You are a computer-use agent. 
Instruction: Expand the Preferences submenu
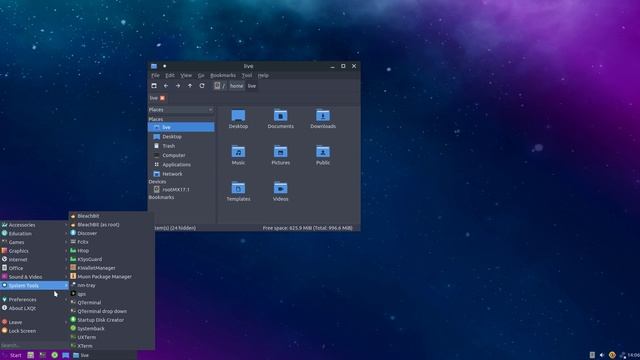coord(34,299)
